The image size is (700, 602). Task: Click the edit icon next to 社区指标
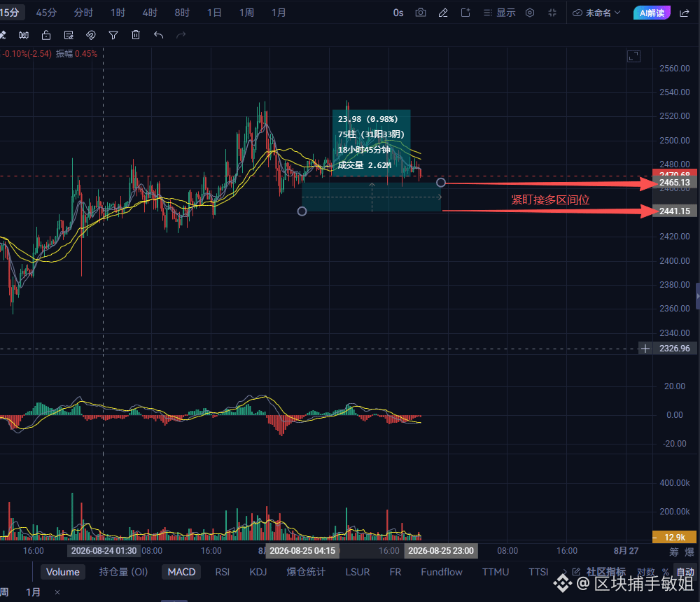(x=576, y=572)
